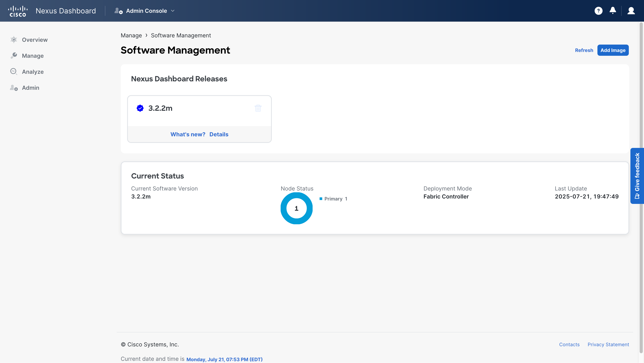This screenshot has width=644, height=363.
Task: Open the notifications bell icon
Action: (612, 11)
